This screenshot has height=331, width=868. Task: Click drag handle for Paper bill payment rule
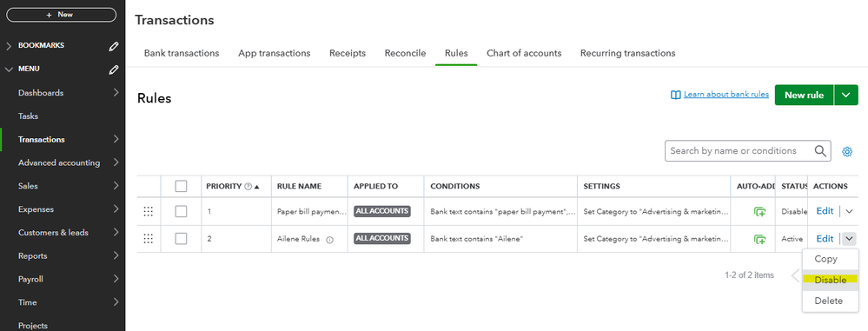point(148,211)
